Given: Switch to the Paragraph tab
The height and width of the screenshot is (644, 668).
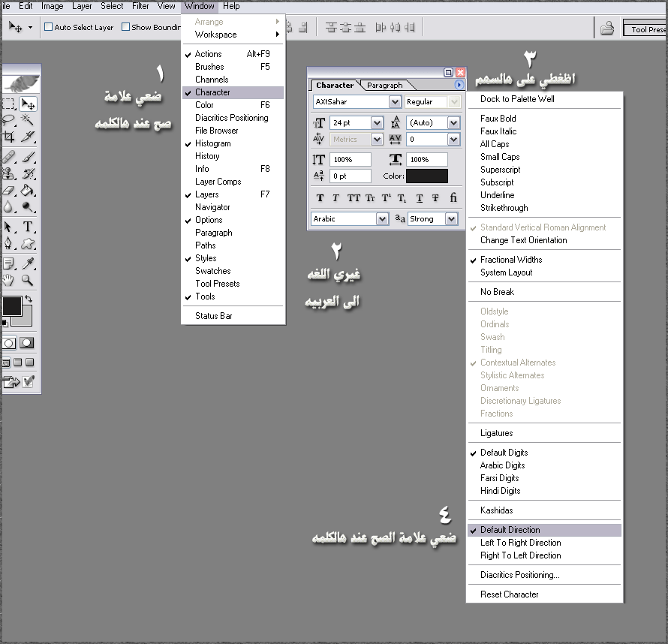Looking at the screenshot, I should tap(384, 86).
